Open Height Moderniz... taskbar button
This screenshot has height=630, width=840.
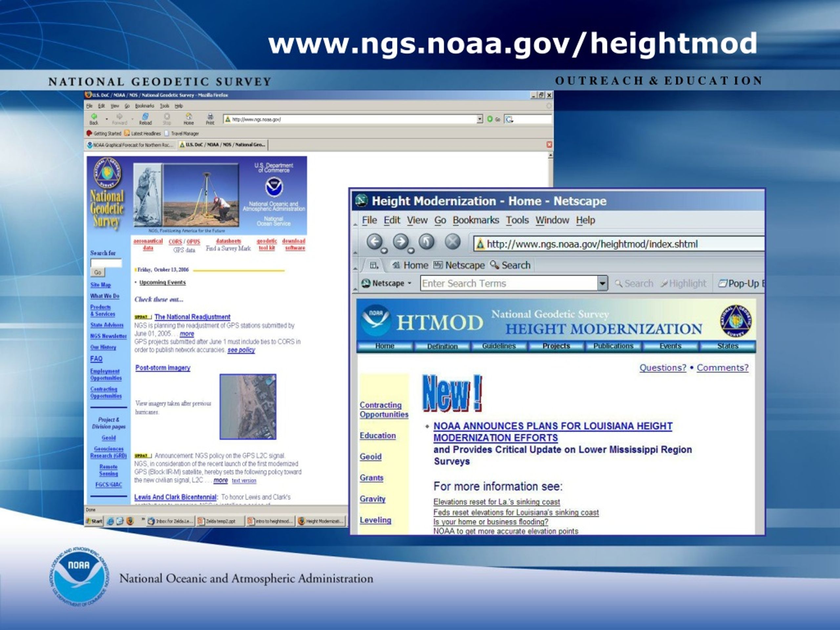321,521
